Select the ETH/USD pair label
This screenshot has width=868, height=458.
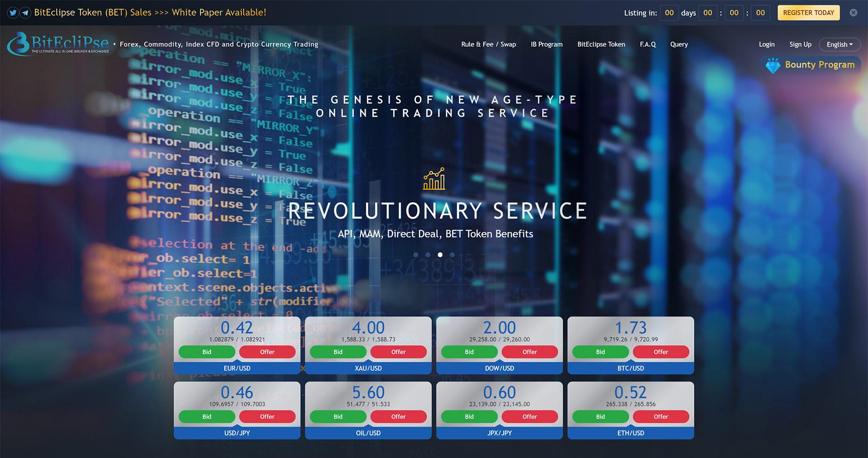[630, 433]
